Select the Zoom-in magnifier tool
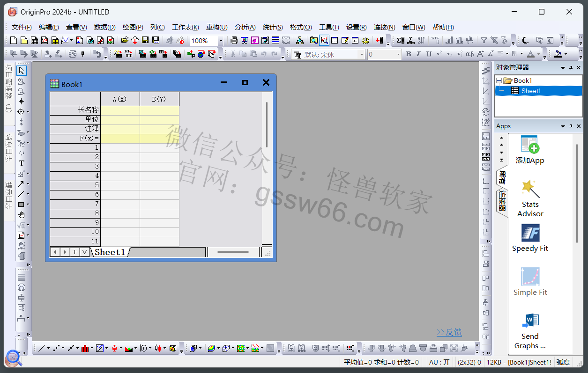 point(21,81)
